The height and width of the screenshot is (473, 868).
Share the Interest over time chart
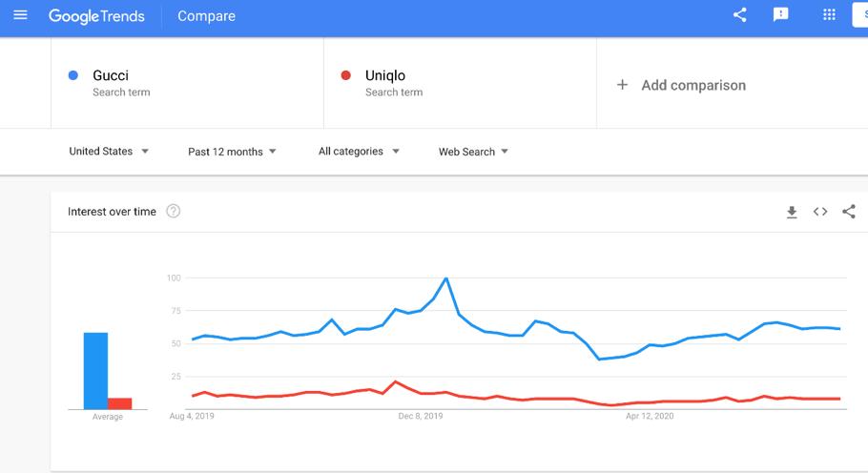point(849,212)
